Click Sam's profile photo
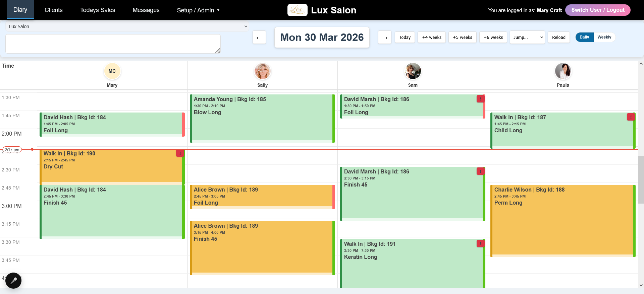Screen dimensions: 644x294 [413, 71]
